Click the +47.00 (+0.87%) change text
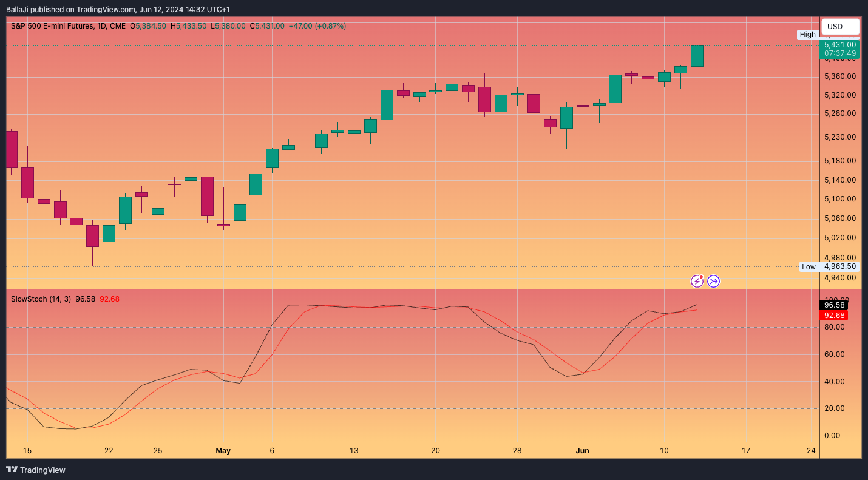Screen dimensions: 868x480 point(317,26)
